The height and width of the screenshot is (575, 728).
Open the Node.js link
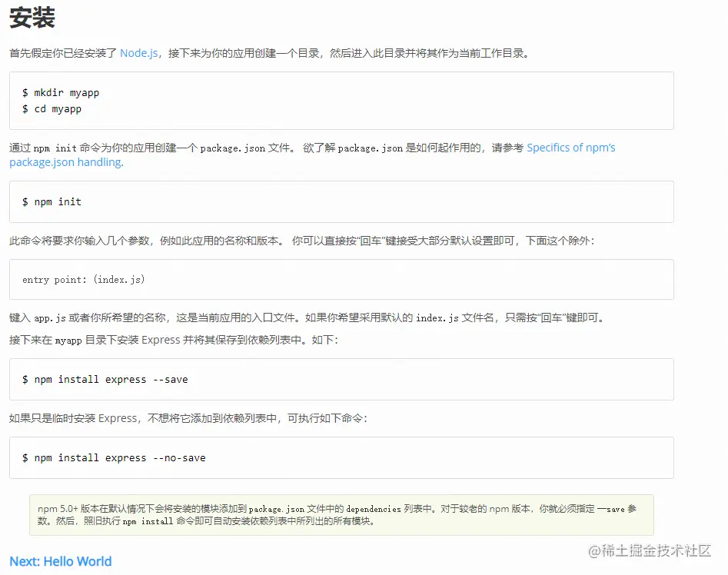[x=139, y=53]
